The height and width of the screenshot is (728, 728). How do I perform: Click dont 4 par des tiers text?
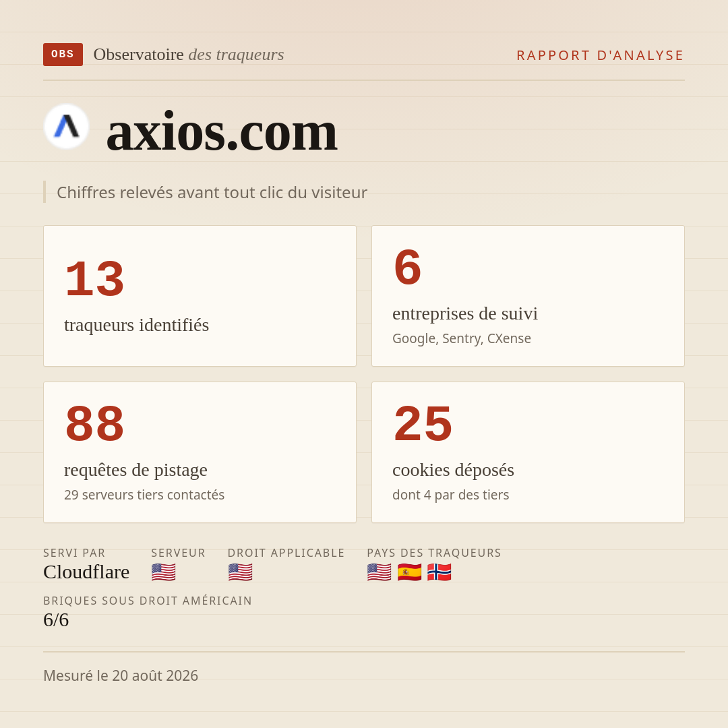(450, 495)
